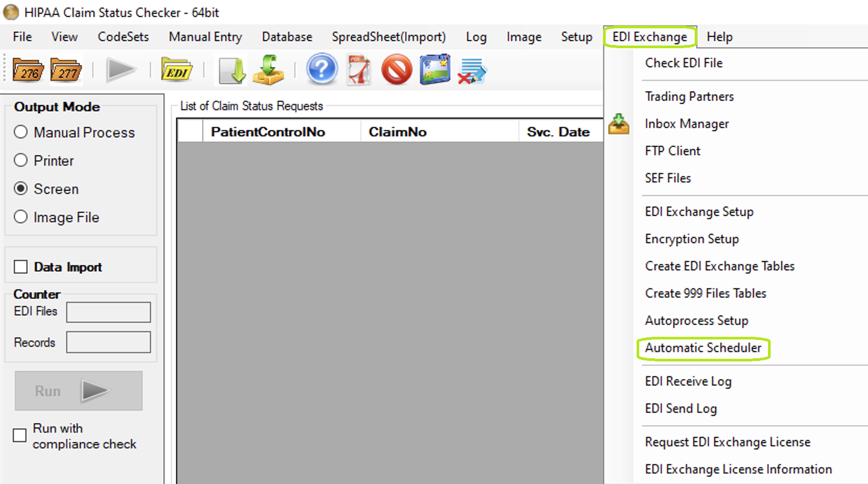Image resolution: width=868 pixels, height=484 pixels.
Task: Choose Create 999 Files Tables
Action: [x=706, y=293]
